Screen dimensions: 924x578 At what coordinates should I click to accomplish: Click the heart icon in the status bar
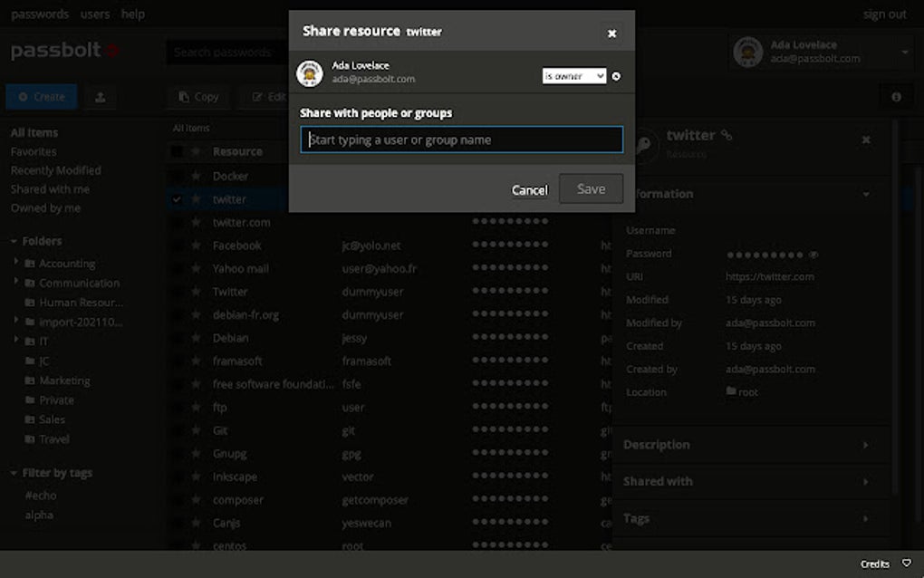[x=907, y=564]
